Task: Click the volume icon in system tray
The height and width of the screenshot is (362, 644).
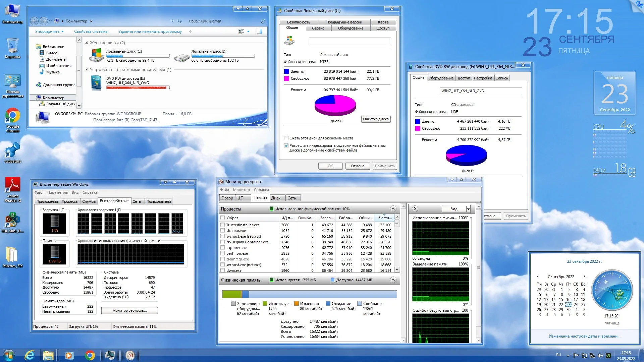Action: 600,355
